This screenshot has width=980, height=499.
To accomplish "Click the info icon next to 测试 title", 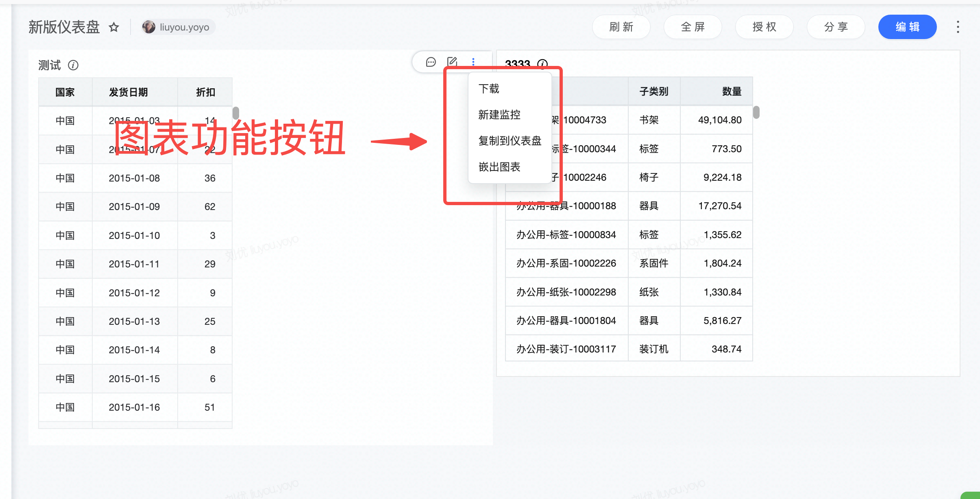I will click(x=73, y=65).
